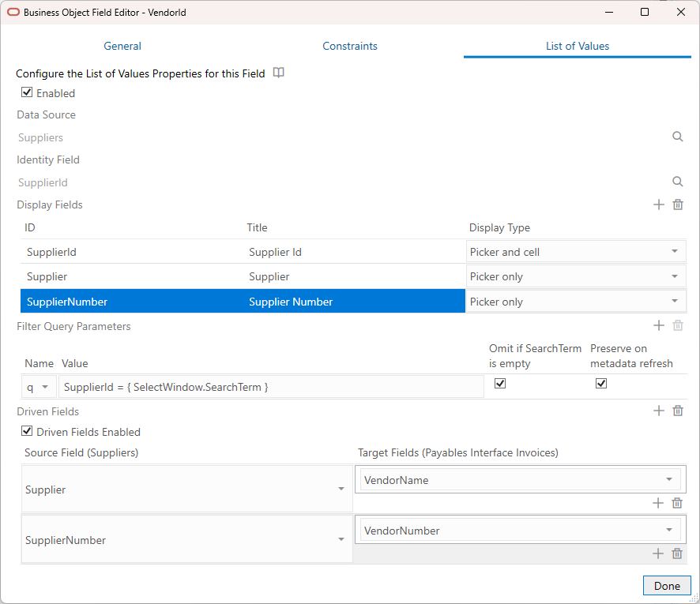Click the Done button
The image size is (700, 604).
click(667, 586)
